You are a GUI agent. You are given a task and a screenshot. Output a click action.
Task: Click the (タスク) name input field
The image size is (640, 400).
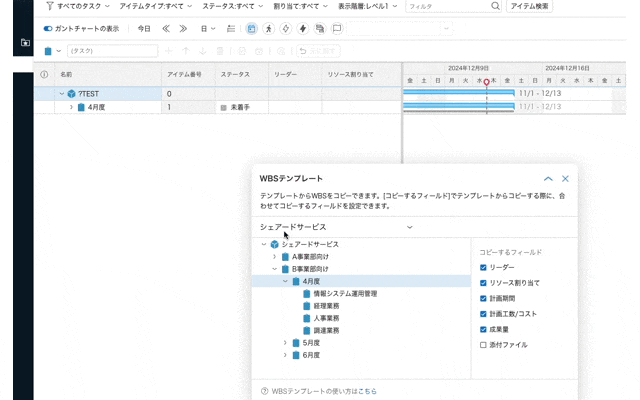coord(112,51)
